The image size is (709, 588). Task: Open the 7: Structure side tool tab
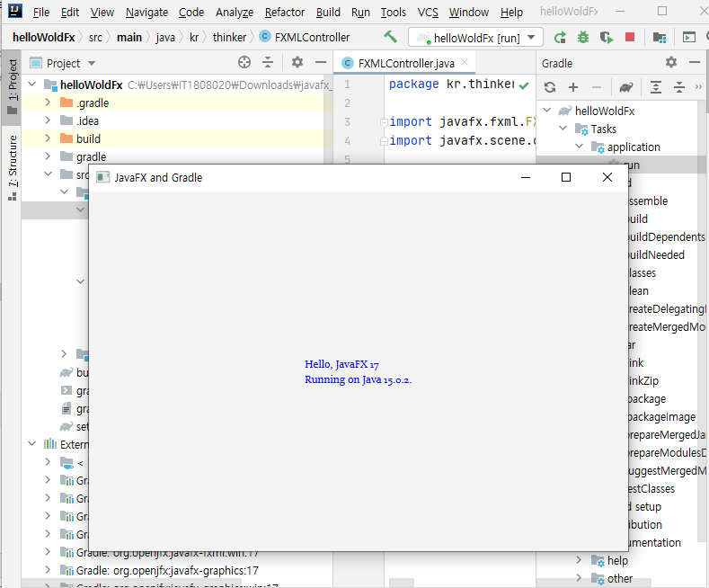point(12,167)
